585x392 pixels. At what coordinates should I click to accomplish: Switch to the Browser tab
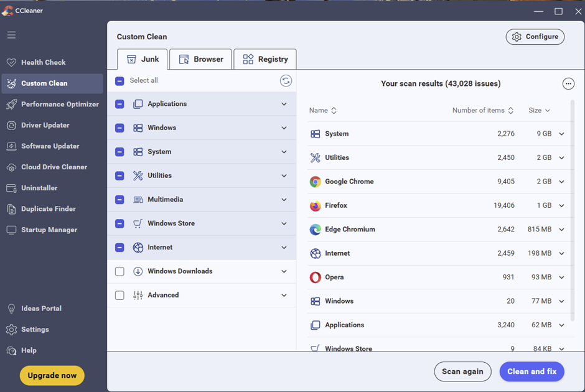pyautogui.click(x=200, y=59)
